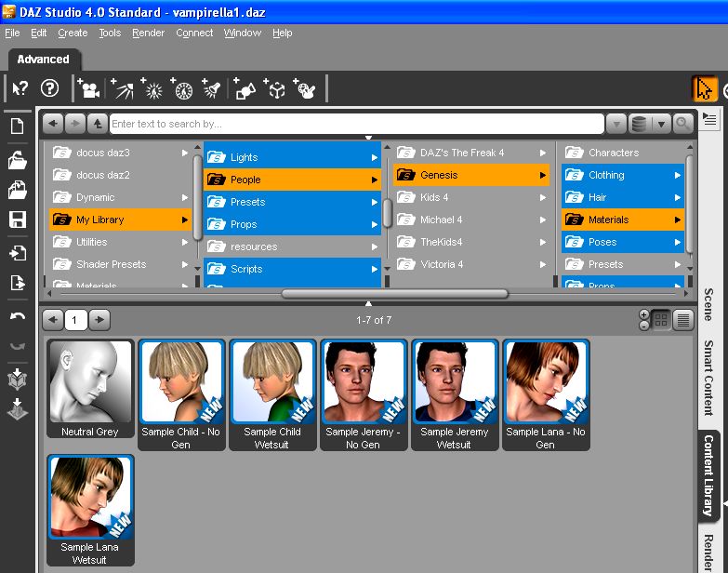Switch to list view
This screenshot has height=573, width=728.
683,319
